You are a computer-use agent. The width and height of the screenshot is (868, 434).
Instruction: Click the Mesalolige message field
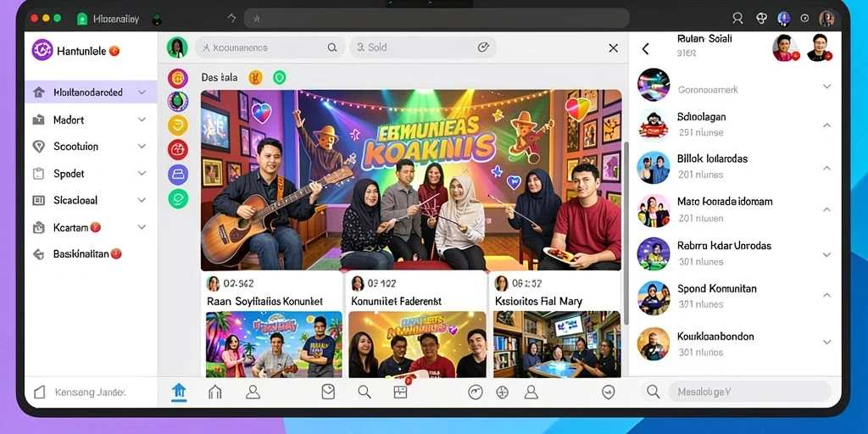750,392
